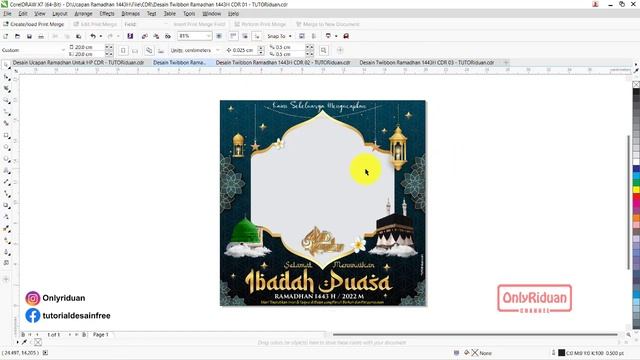Viewport: 640px width, 360px height.
Task: Open the Application launcher icon
Action: pos(329,36)
